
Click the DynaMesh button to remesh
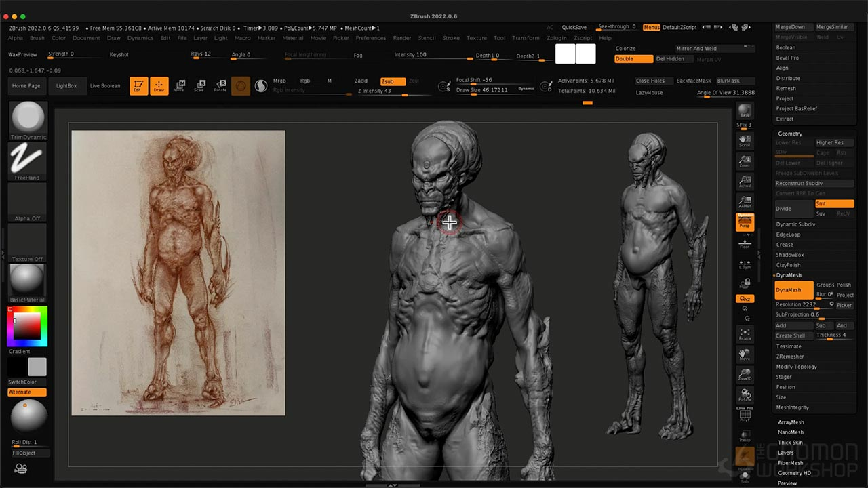tap(792, 289)
